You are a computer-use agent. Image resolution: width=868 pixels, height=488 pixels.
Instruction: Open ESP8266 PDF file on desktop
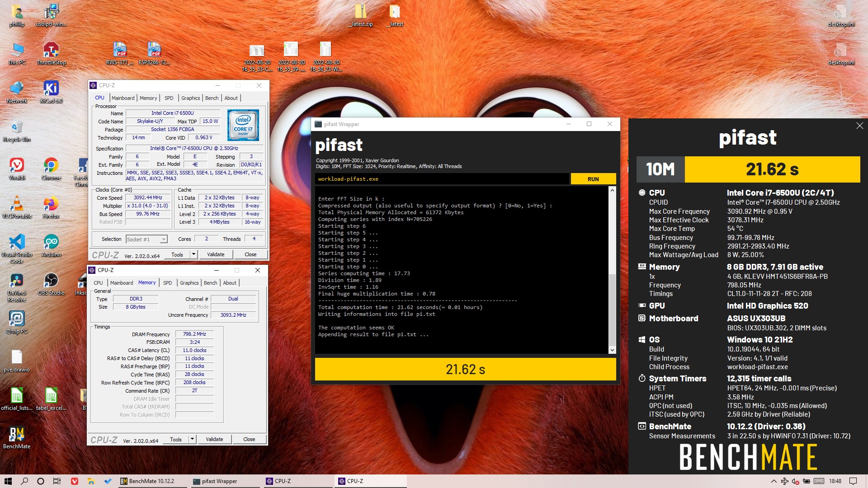pyautogui.click(x=154, y=53)
